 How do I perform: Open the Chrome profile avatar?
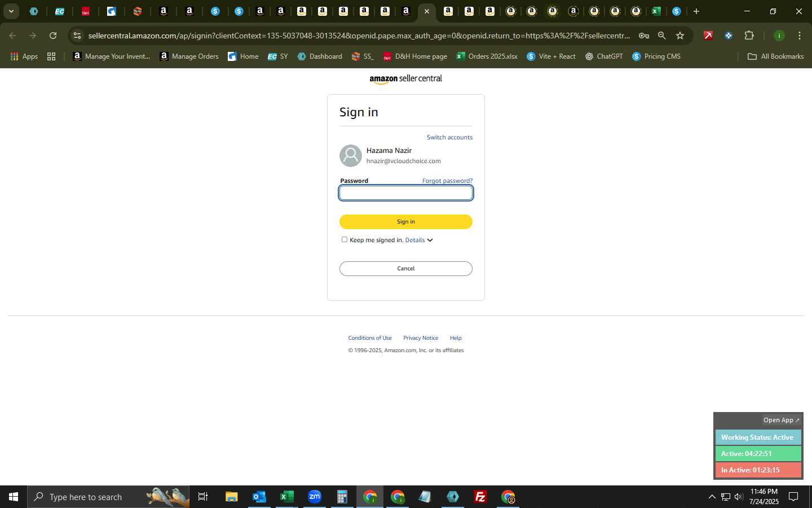779,36
